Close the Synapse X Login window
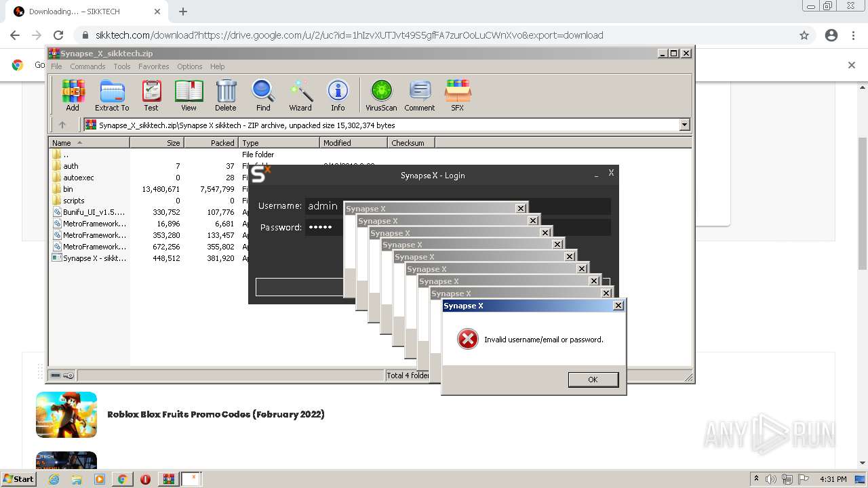 611,173
